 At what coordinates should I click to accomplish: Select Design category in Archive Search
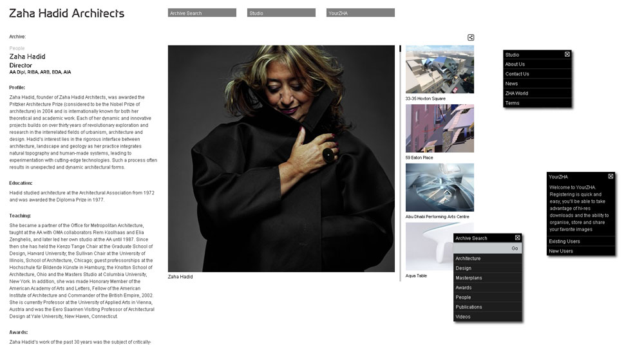tap(488, 268)
